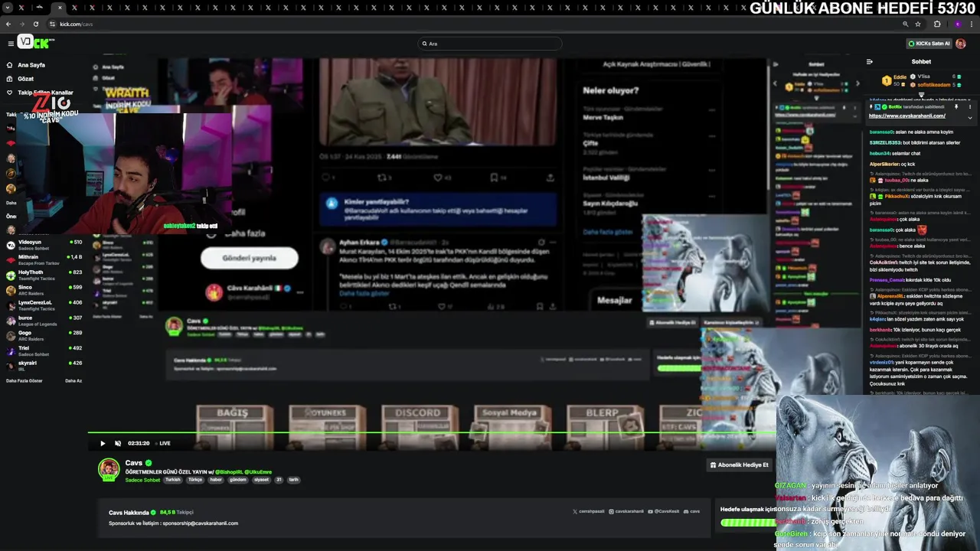
Task: Open skyrairl channel in sidebar
Action: click(44, 365)
